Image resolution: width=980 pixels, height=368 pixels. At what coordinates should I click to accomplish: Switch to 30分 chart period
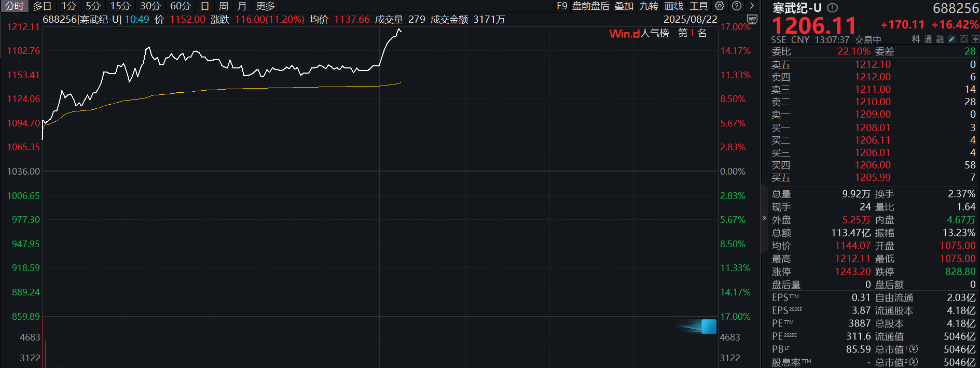[x=150, y=6]
